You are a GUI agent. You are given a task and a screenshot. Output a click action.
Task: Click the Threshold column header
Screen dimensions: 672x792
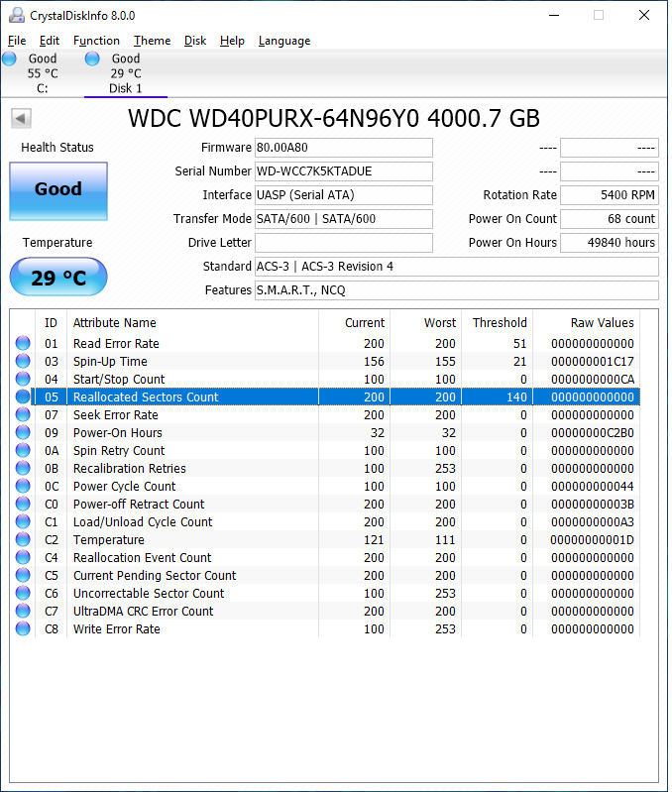498,323
